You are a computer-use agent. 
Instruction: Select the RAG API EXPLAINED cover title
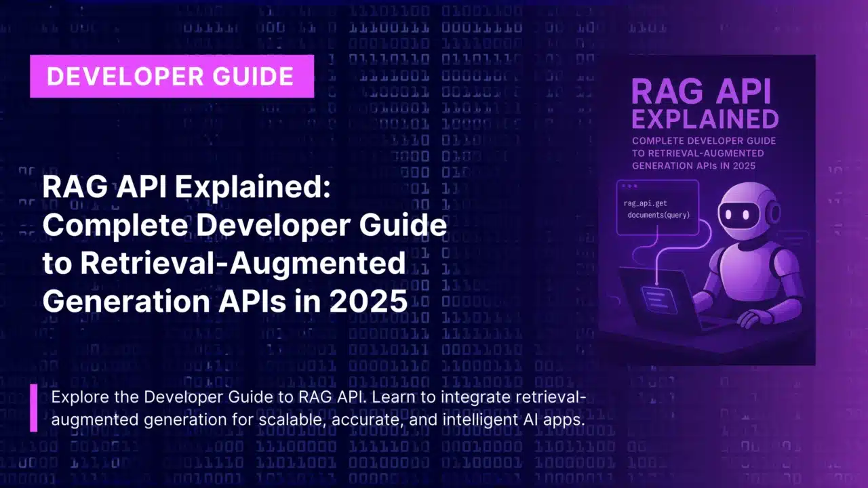(705, 105)
